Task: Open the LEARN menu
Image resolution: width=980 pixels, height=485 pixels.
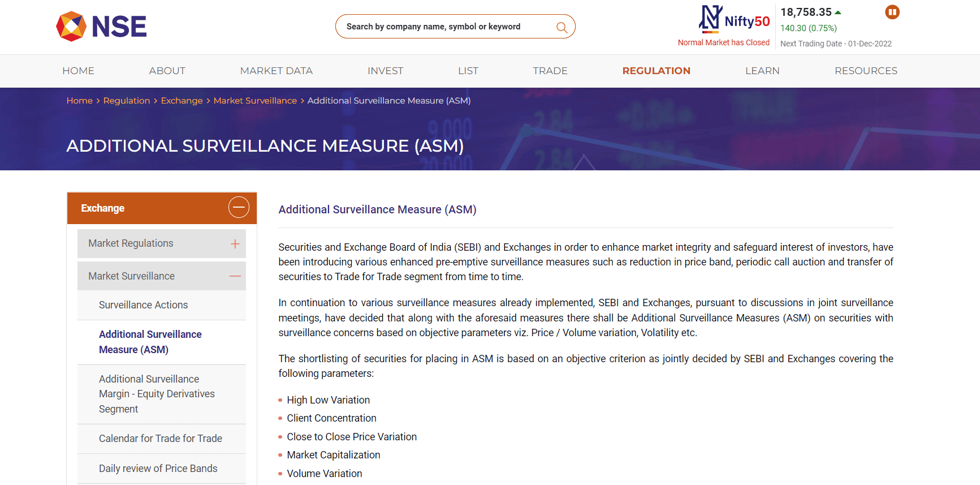Action: (x=762, y=71)
